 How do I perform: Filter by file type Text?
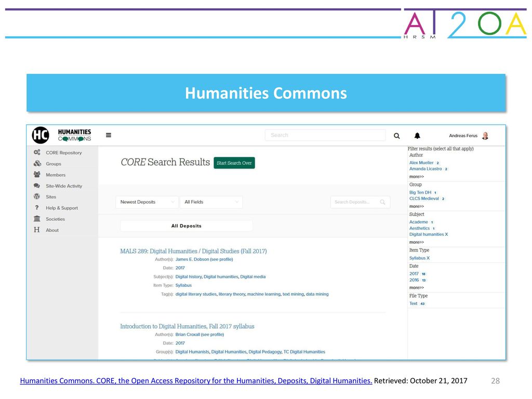413,303
